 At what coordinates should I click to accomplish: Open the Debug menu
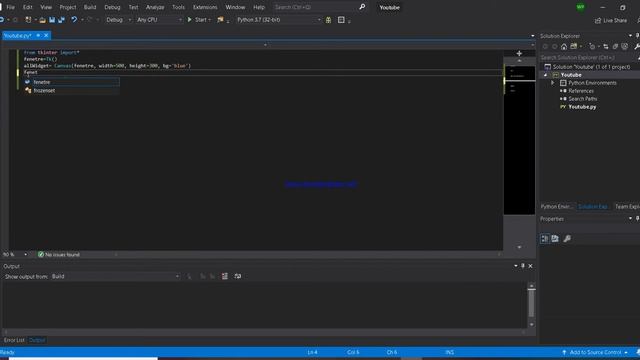112,7
